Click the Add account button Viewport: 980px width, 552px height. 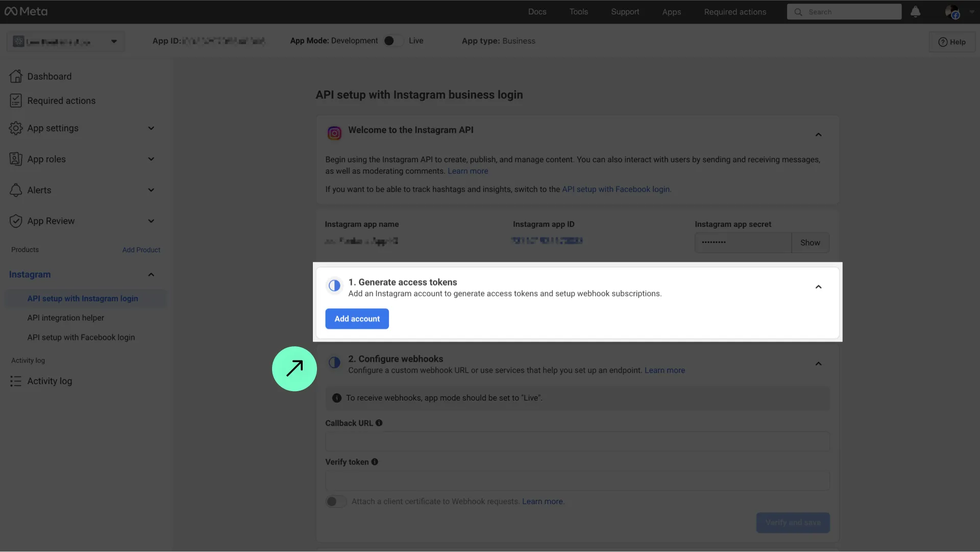point(357,319)
